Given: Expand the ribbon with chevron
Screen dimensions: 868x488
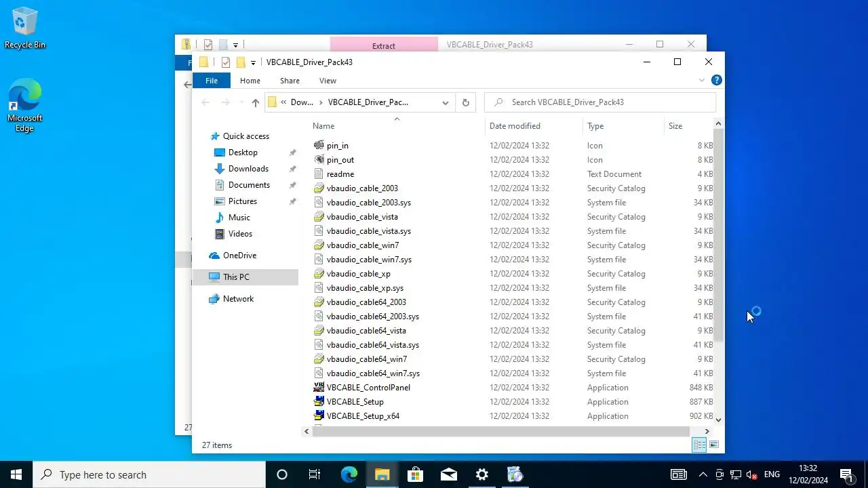Looking at the screenshot, I should 701,80.
